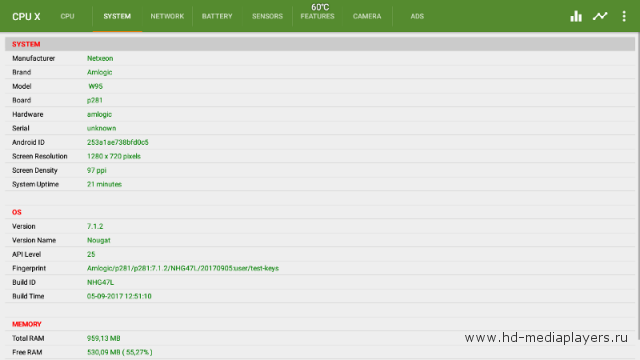Click the Android ID label
This screenshot has height=360, width=640.
coord(29,142)
